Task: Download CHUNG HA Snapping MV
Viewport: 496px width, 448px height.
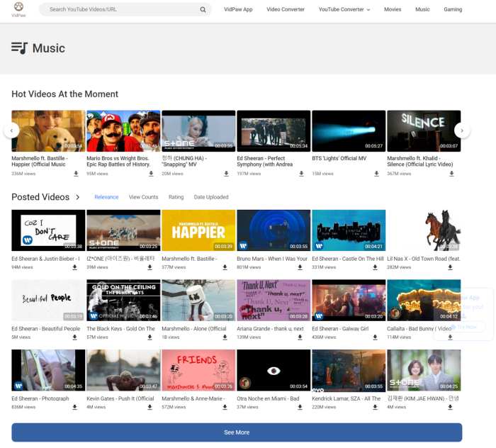Action: pos(226,174)
